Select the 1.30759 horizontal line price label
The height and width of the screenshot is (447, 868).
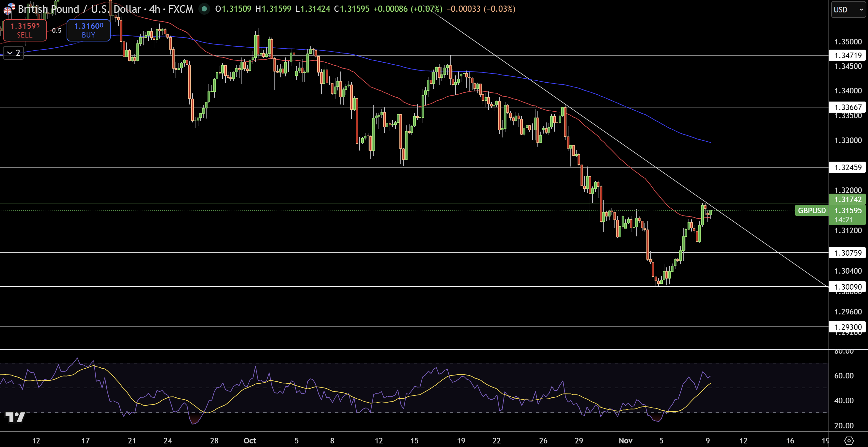pyautogui.click(x=847, y=253)
